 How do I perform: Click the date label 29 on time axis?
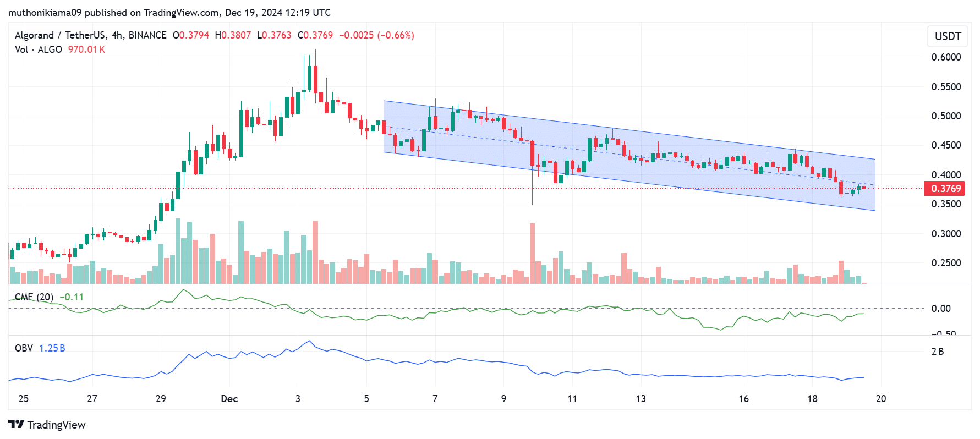click(161, 399)
